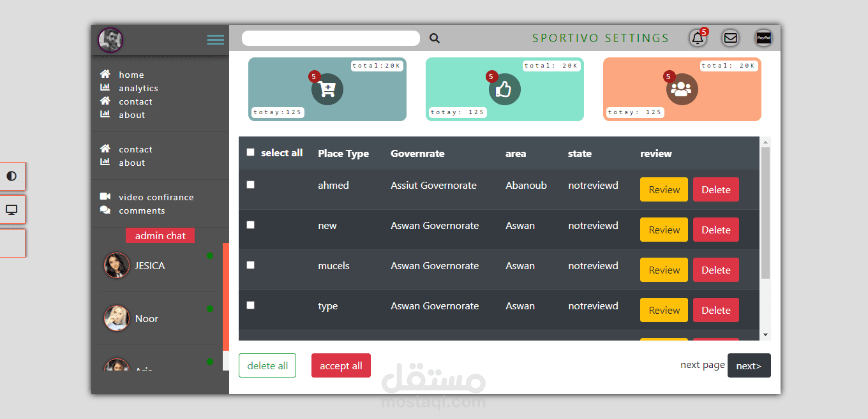The image size is (868, 419).
Task: Go to next page with 'next>' button
Action: click(x=749, y=365)
